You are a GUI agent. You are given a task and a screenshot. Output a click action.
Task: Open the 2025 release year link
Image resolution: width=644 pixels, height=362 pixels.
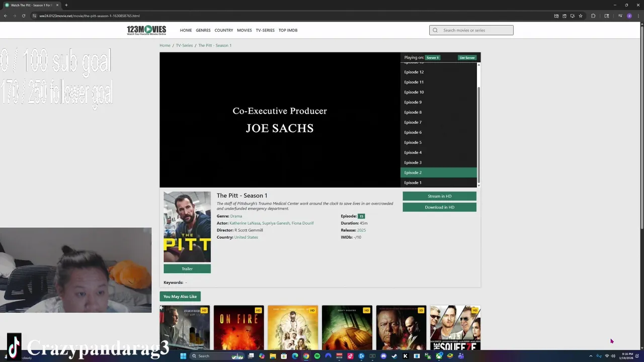point(361,230)
